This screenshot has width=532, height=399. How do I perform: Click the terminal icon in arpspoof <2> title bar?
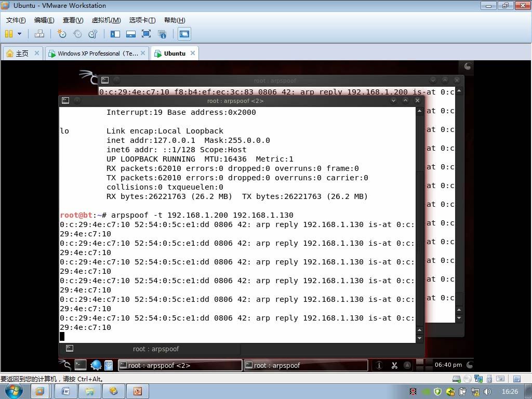pos(65,100)
